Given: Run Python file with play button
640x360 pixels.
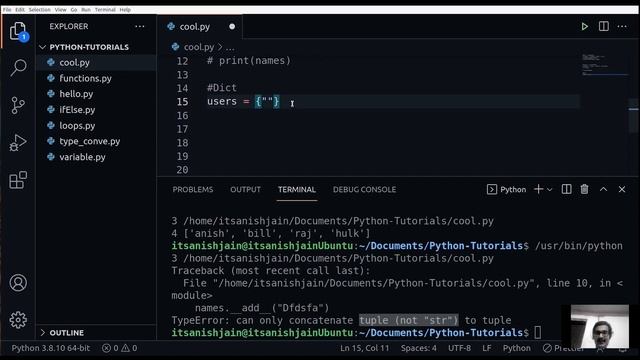Looking at the screenshot, I should coord(584,27).
